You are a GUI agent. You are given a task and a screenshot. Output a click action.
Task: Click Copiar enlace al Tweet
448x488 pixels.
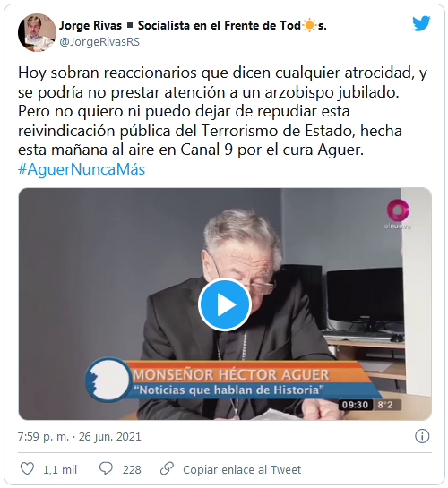[x=242, y=469]
